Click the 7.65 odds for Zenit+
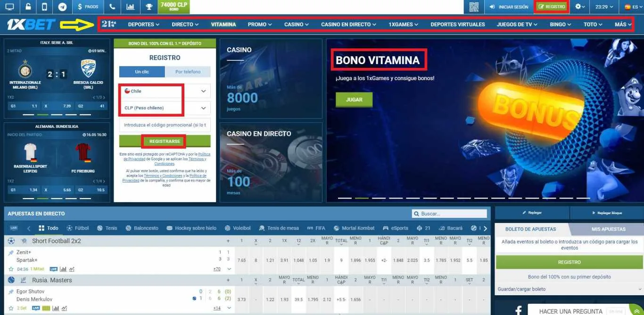The width and height of the screenshot is (644, 315). (242, 260)
